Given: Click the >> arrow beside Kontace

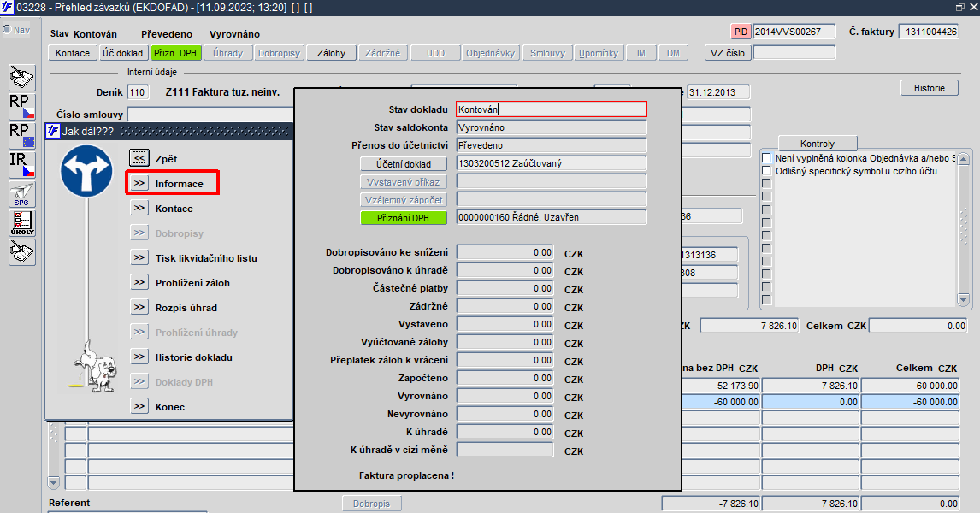Looking at the screenshot, I should (x=139, y=208).
